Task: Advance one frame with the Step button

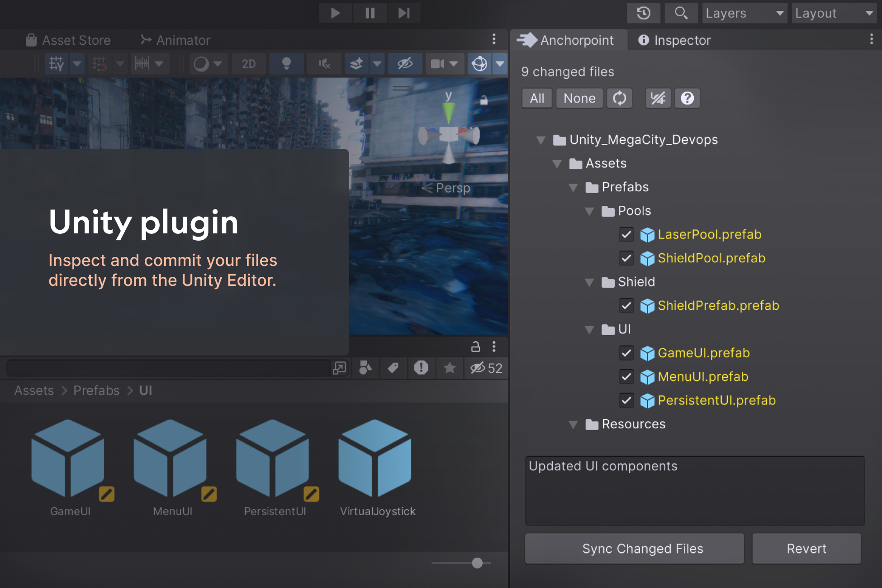Action: (404, 13)
